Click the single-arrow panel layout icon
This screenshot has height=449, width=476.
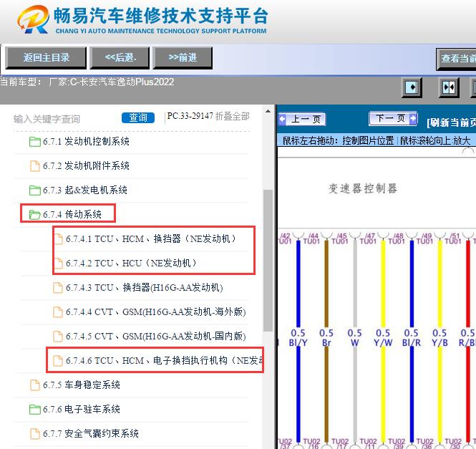tap(412, 88)
